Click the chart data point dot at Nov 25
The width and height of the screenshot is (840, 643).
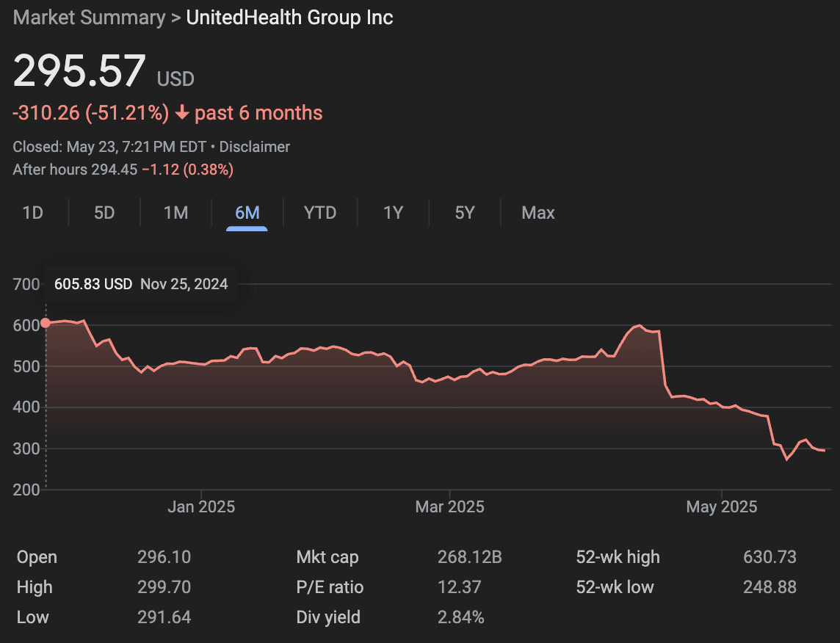(x=46, y=323)
